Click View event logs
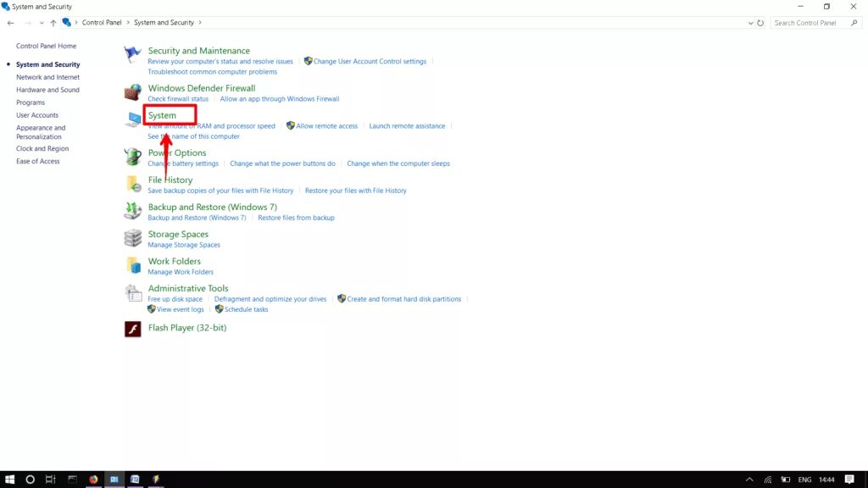This screenshot has height=488, width=868. pos(180,310)
